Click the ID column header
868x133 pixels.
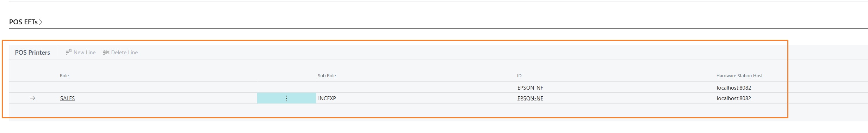tap(519, 76)
